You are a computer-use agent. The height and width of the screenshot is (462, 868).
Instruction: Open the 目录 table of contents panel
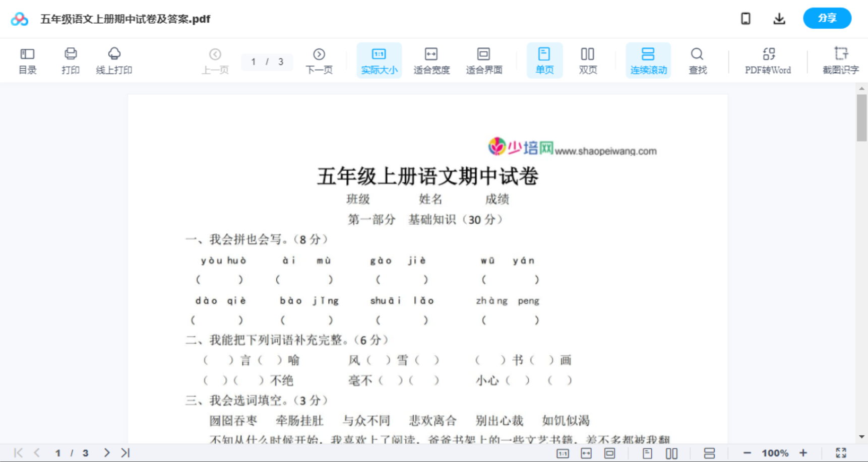coord(27,59)
